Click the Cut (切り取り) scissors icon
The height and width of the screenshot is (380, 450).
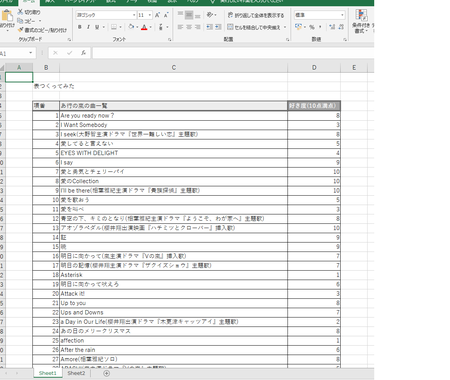[x=20, y=12]
